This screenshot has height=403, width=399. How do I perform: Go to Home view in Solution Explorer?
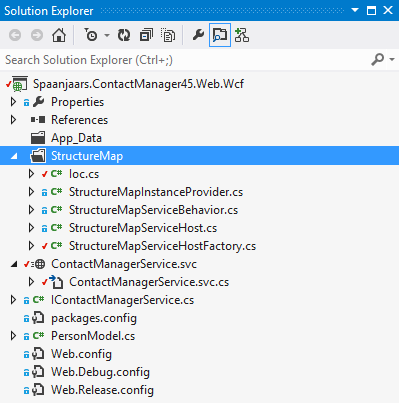(x=59, y=35)
